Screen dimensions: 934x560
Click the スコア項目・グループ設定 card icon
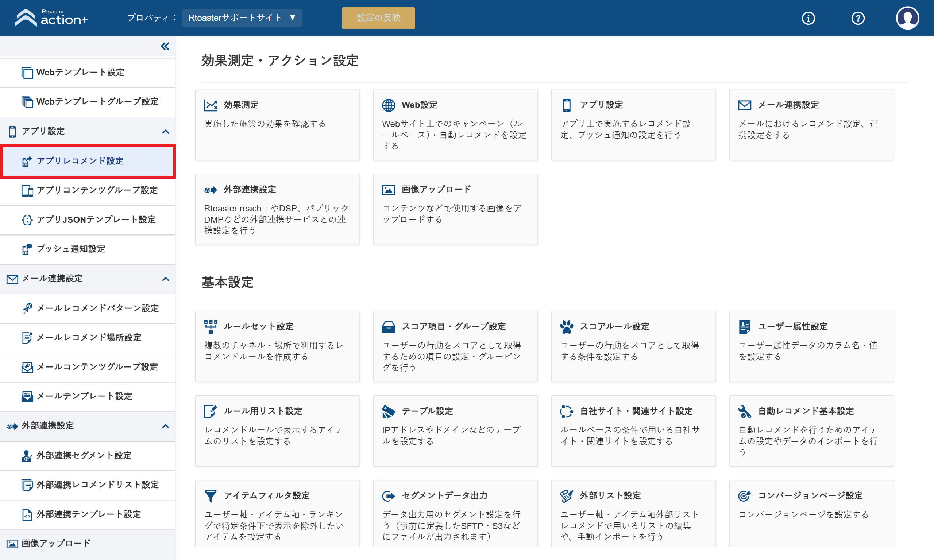[x=389, y=327]
